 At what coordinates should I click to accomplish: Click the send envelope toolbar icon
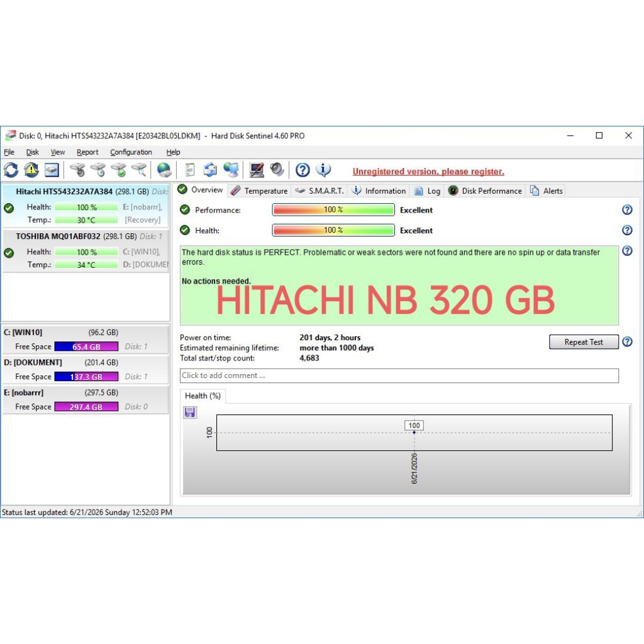click(x=210, y=170)
